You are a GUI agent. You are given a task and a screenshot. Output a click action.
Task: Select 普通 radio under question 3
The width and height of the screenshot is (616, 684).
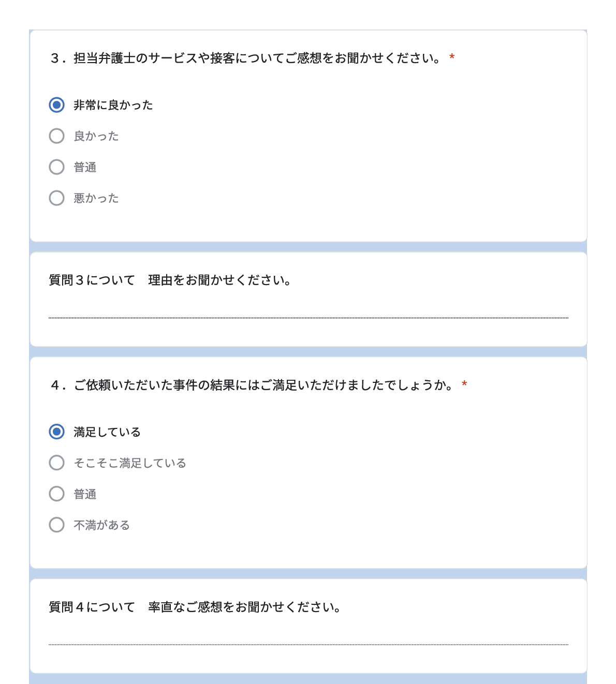pos(56,167)
